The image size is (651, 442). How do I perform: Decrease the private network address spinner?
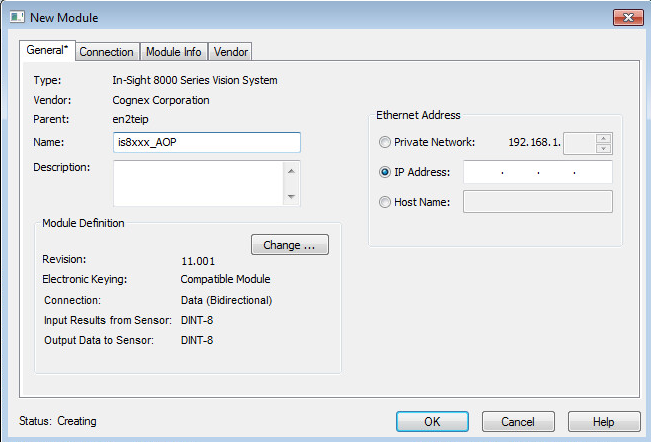pos(603,148)
